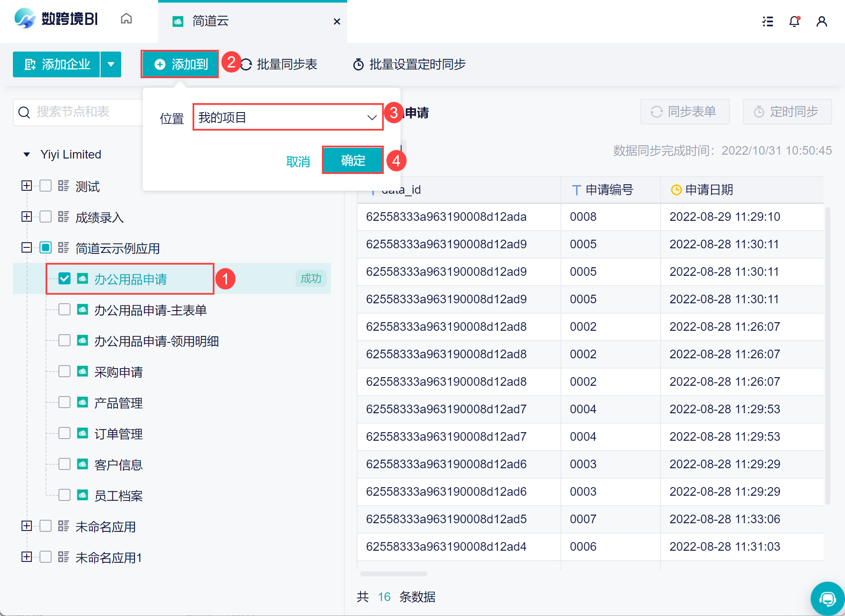This screenshot has height=616, width=845.
Task: Close the 简道云 tab
Action: tap(337, 21)
